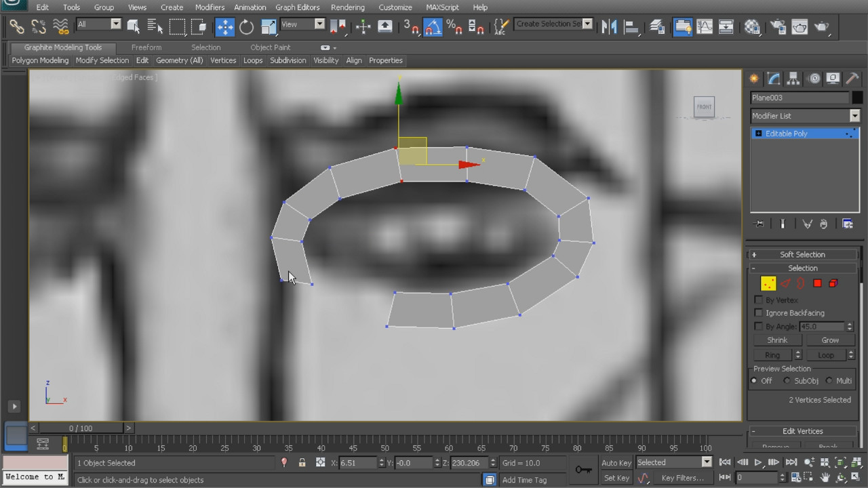Image resolution: width=868 pixels, height=488 pixels.
Task: Open Schematic View icon
Action: [x=726, y=26]
